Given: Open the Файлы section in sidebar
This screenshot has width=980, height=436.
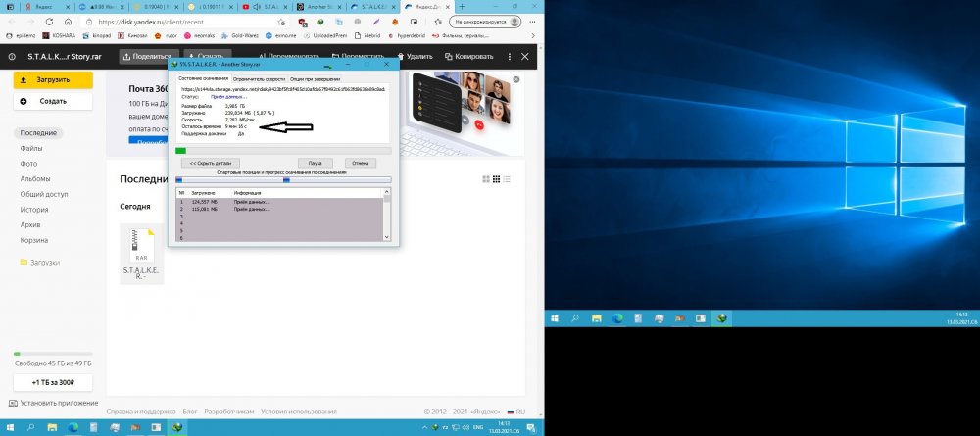Looking at the screenshot, I should pyautogui.click(x=30, y=148).
